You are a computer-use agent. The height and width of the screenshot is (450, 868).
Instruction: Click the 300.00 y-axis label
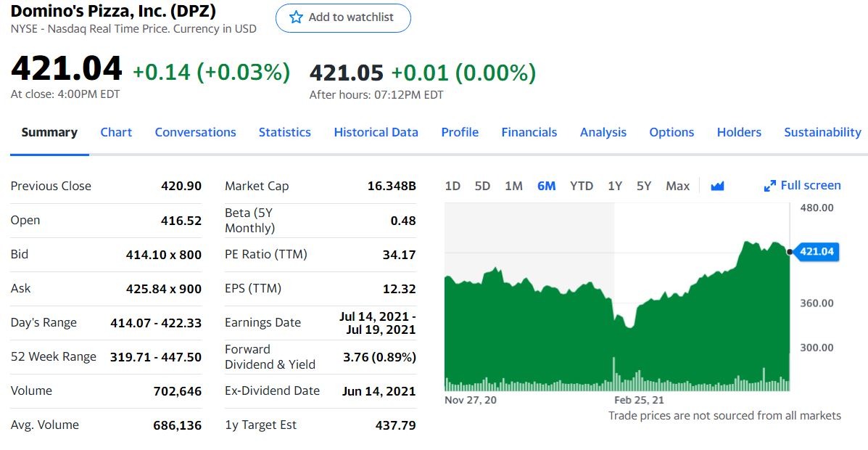pos(817,348)
